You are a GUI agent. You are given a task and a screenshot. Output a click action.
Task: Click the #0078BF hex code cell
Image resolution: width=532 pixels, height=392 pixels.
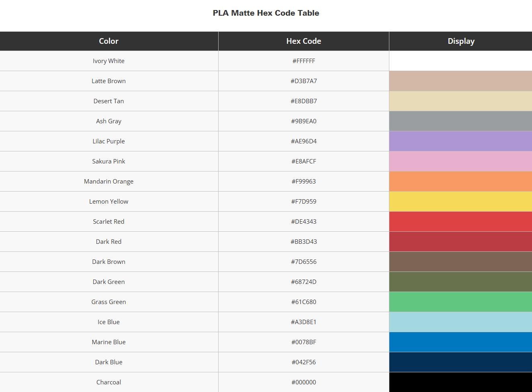coord(303,342)
